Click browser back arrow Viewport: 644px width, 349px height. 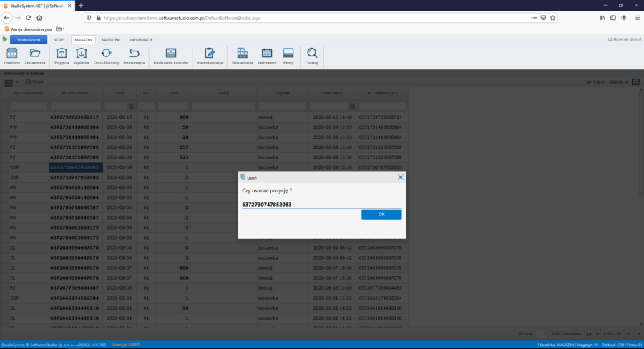(6, 18)
